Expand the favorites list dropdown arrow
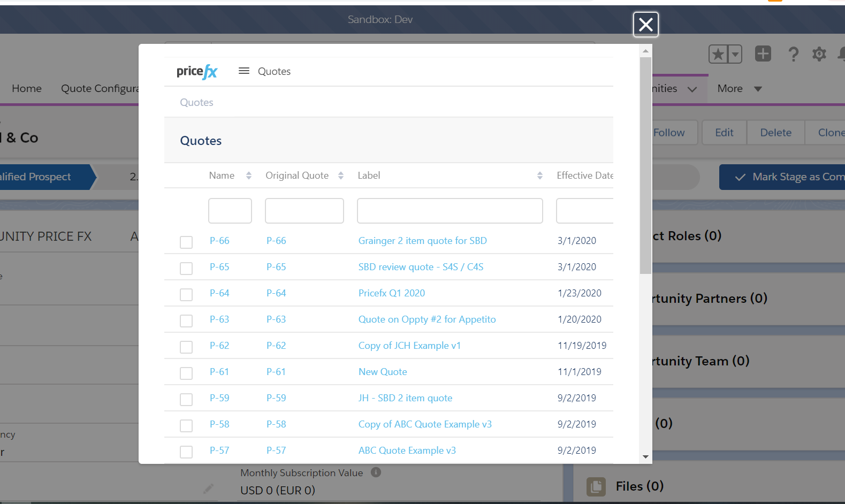The width and height of the screenshot is (845, 504). pos(735,54)
